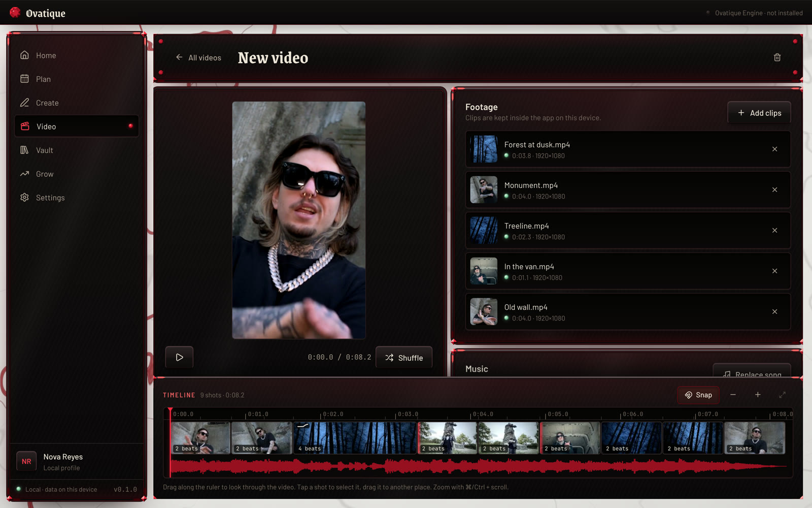Select Treeline.mp4 thumbnail
This screenshot has height=508, width=812.
(484, 230)
